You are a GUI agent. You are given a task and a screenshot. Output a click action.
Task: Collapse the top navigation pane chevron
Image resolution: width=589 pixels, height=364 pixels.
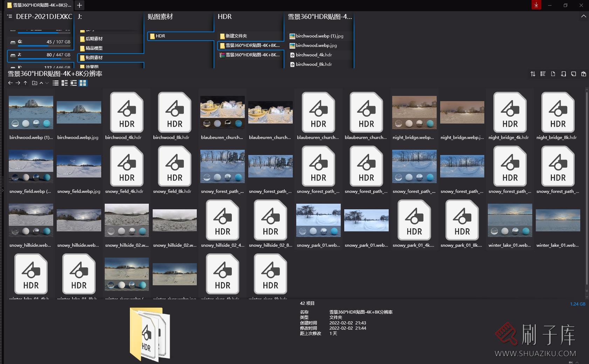pos(583,16)
